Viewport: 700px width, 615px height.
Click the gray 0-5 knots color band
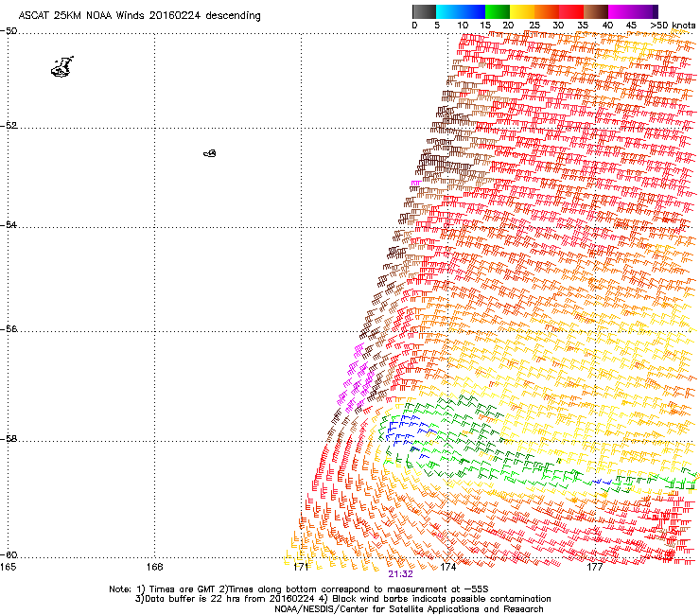coord(425,11)
